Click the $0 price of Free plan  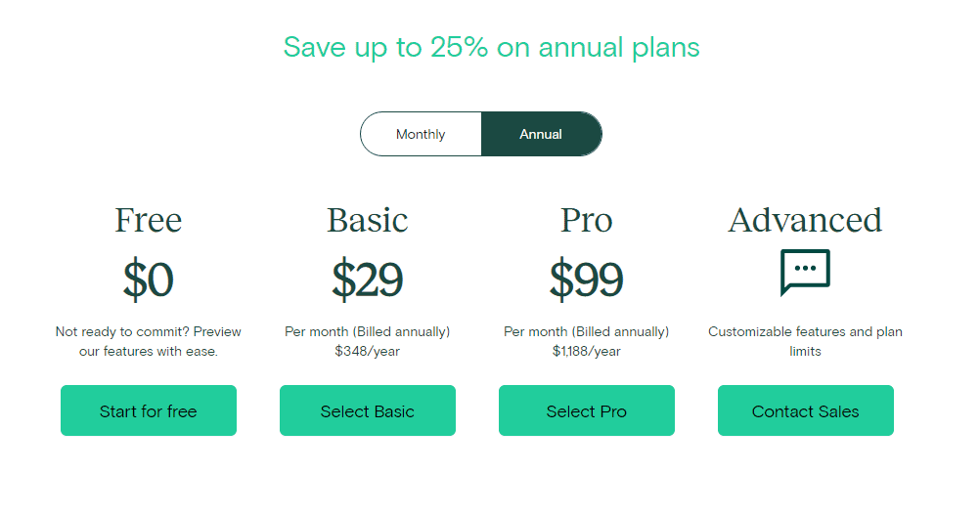point(149,279)
